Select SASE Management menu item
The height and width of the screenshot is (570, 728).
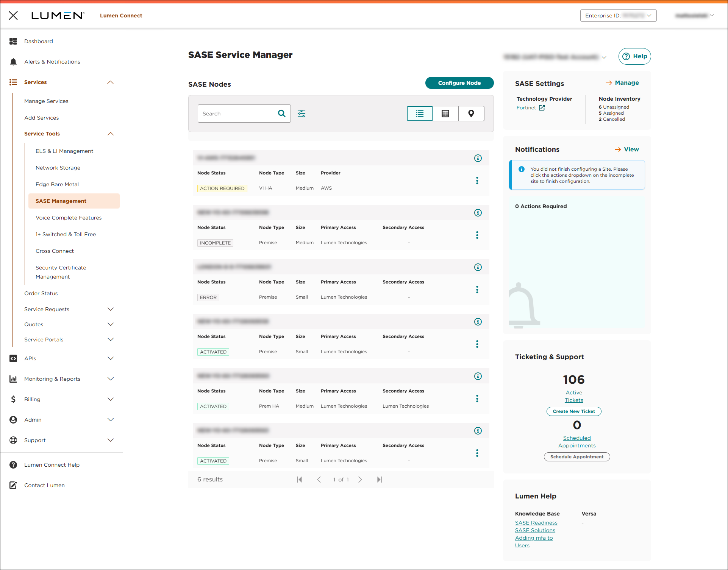coord(74,201)
